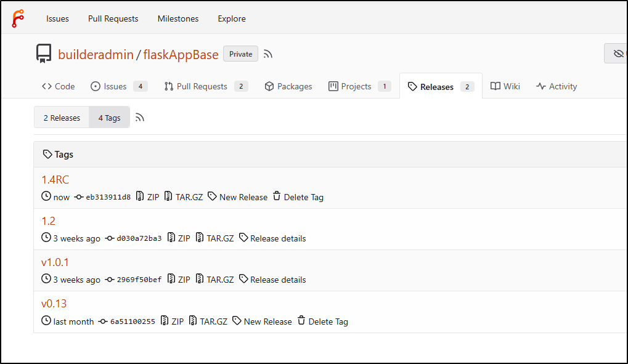Screen dimensions: 628x364
Task: Download TAR.GZ archive for tag 1.2
Action: (214, 238)
